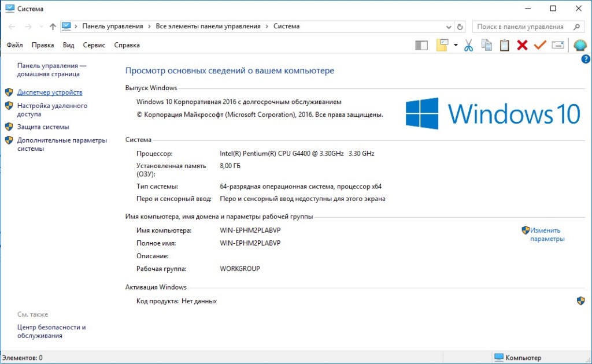Click Компьютер label in status bar

[x=523, y=358]
